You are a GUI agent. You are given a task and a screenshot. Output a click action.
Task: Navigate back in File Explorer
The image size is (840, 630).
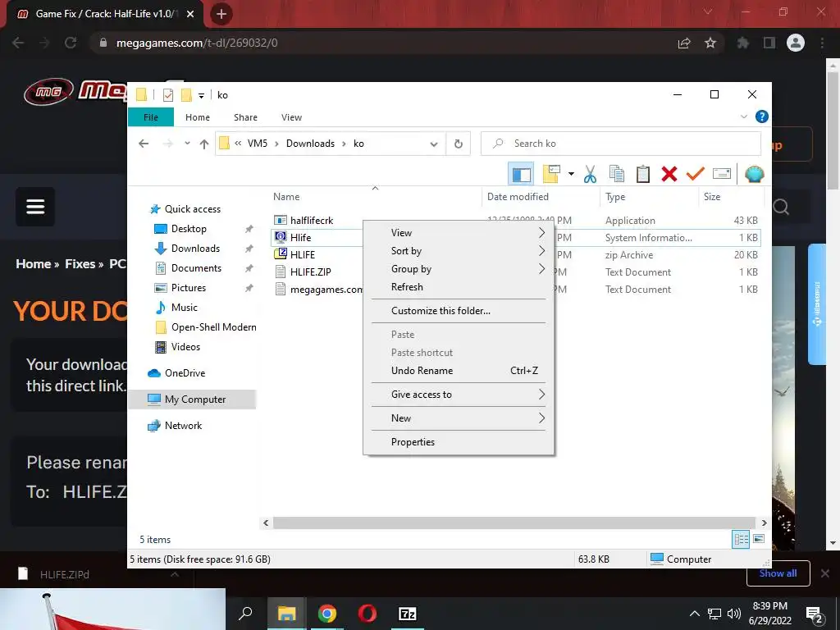pyautogui.click(x=144, y=144)
